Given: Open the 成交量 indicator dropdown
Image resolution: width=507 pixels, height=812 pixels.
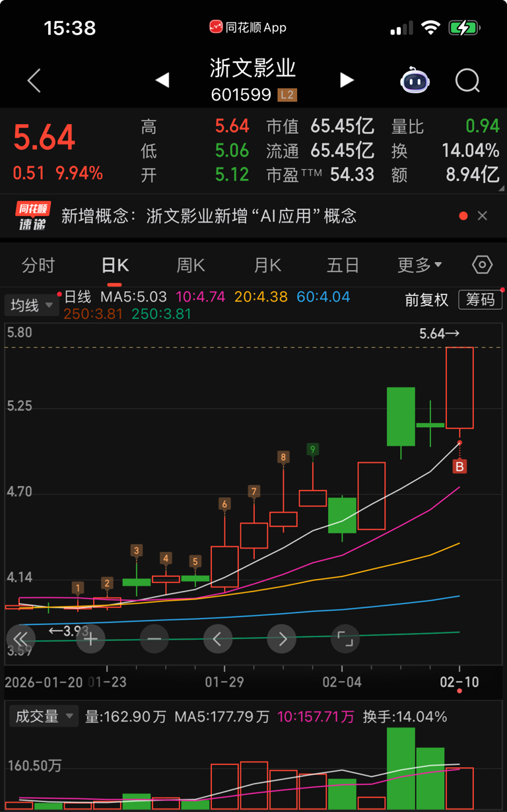Looking at the screenshot, I should (x=44, y=716).
